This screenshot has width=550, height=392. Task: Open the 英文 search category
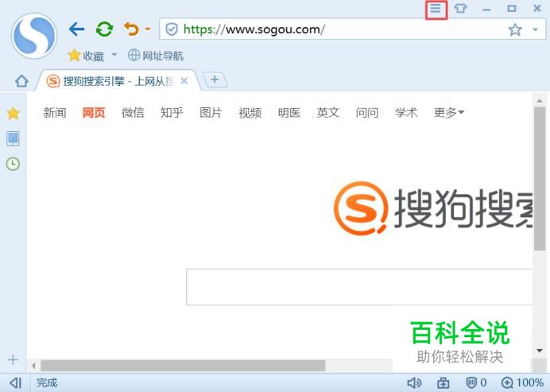coord(328,113)
